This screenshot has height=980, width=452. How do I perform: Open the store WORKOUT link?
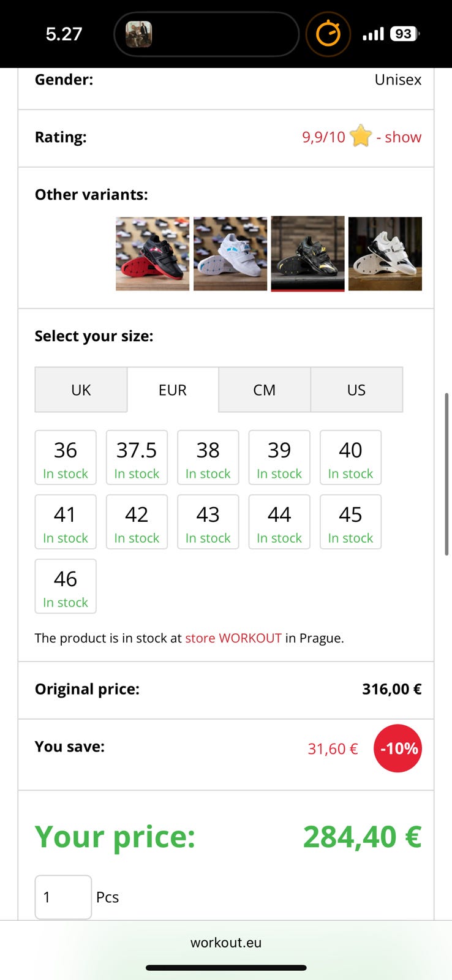tap(233, 638)
